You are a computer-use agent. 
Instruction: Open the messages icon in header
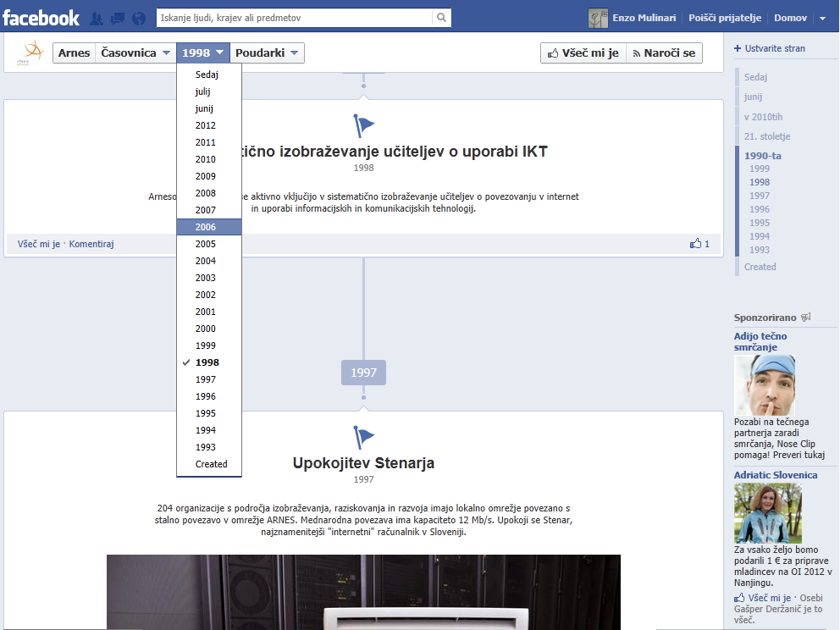[118, 18]
